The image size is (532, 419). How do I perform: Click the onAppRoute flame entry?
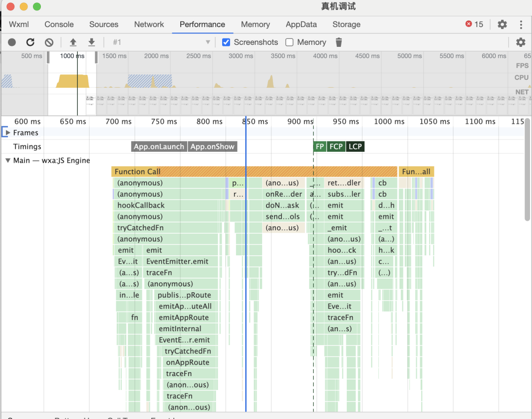coord(190,362)
